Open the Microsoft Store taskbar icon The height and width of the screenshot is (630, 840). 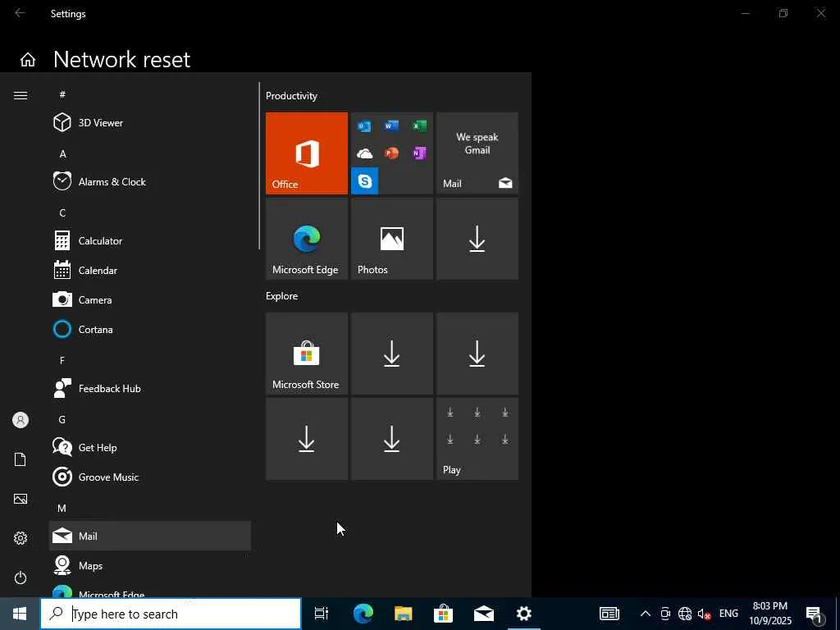pos(444,614)
